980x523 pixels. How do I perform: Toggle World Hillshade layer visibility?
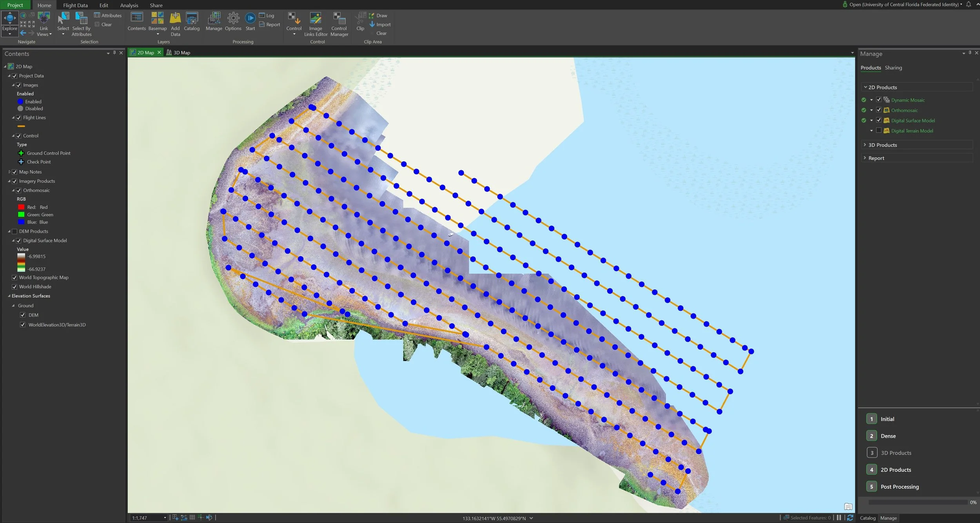coord(15,287)
